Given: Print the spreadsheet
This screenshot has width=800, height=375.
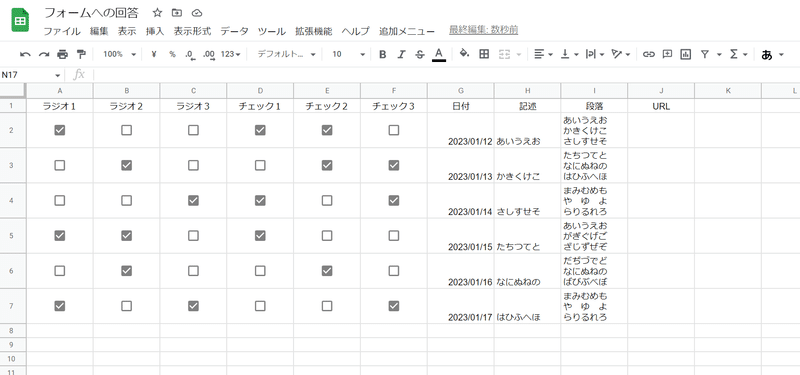Looking at the screenshot, I should click(62, 54).
